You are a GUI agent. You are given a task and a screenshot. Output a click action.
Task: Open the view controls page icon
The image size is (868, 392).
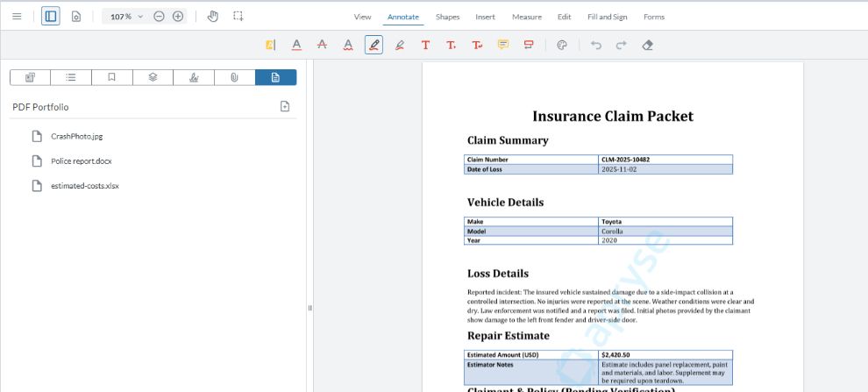[x=75, y=17]
